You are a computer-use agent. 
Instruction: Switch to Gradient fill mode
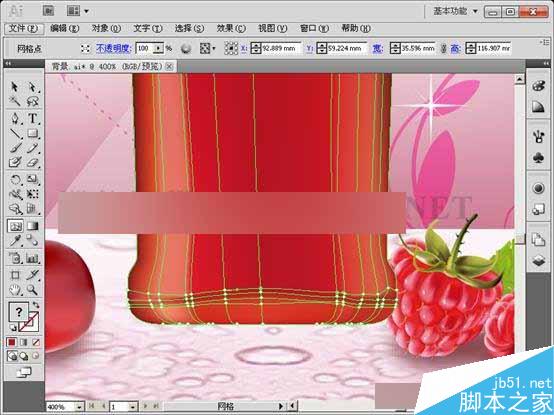pyautogui.click(x=24, y=342)
